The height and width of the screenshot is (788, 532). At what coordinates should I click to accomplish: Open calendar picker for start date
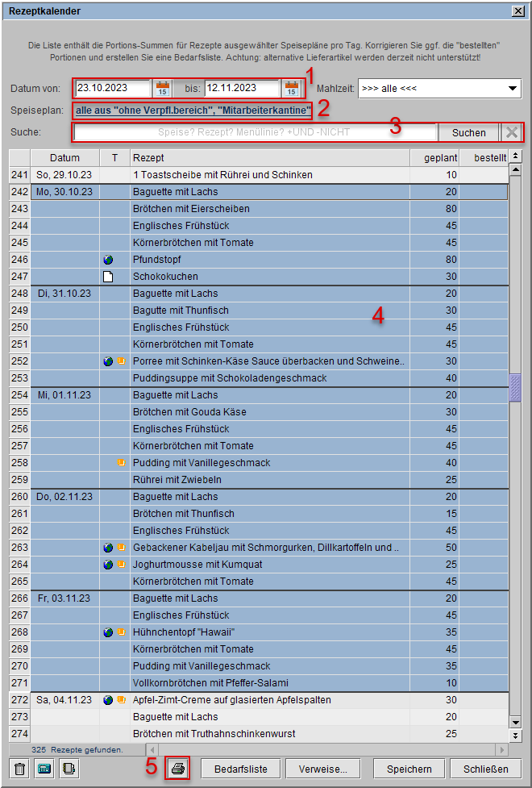162,88
